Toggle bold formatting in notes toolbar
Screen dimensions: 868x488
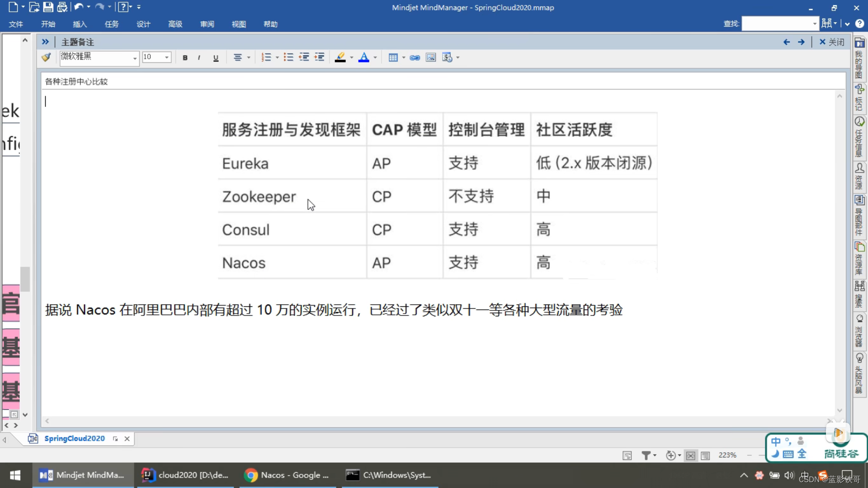pos(185,57)
